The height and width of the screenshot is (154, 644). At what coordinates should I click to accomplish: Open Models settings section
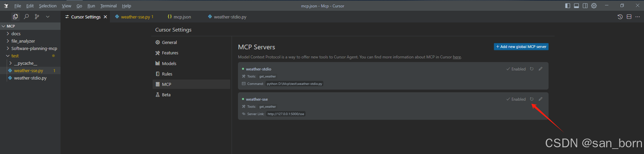click(191, 63)
